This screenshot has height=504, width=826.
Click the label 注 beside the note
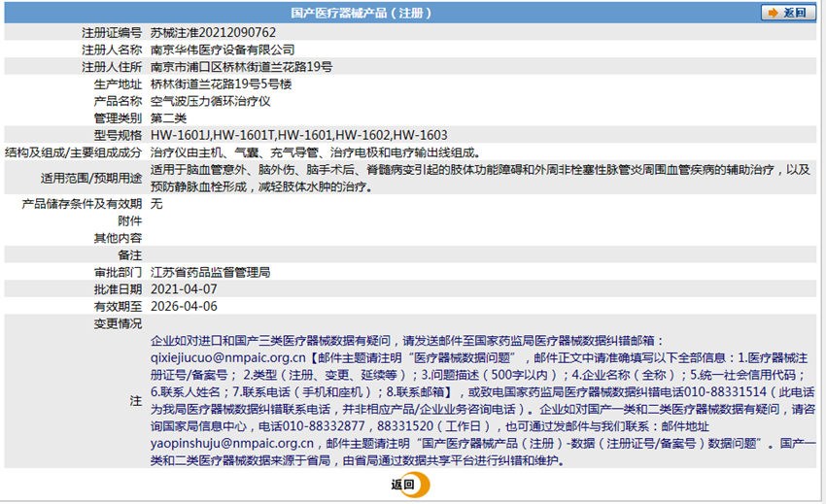[136, 401]
